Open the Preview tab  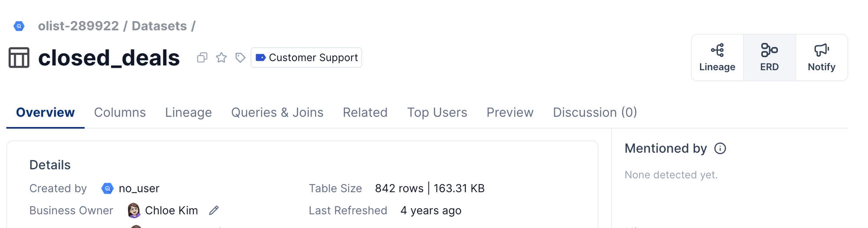pyautogui.click(x=510, y=113)
